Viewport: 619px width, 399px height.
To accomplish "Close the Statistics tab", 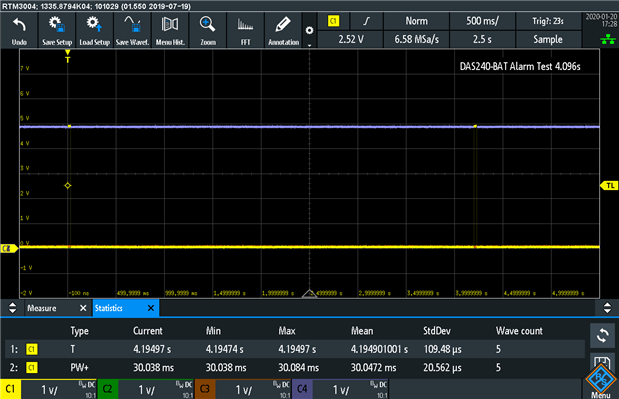I will 151,308.
